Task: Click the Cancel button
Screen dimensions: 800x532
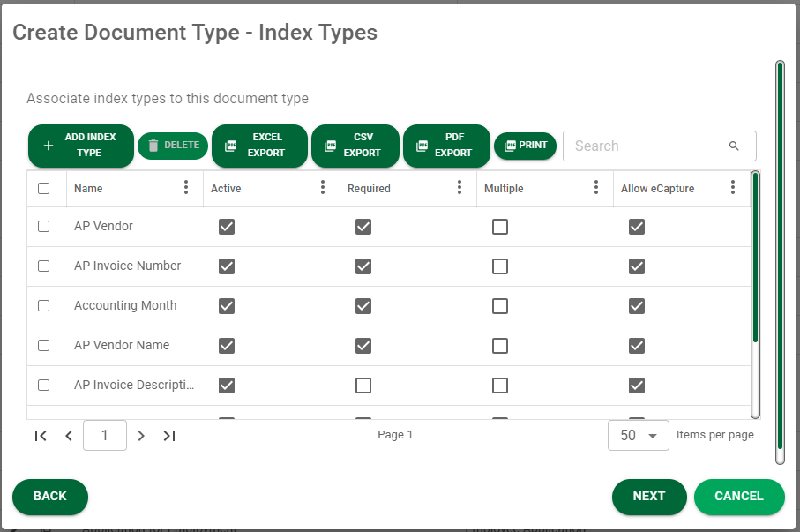Action: pos(739,497)
